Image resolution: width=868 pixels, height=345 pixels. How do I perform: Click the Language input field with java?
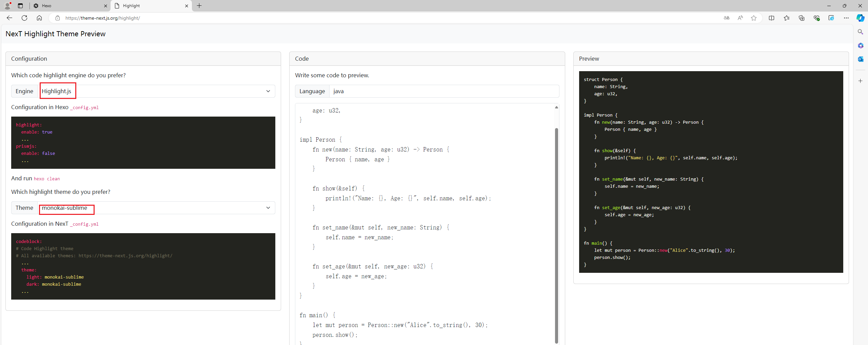444,91
